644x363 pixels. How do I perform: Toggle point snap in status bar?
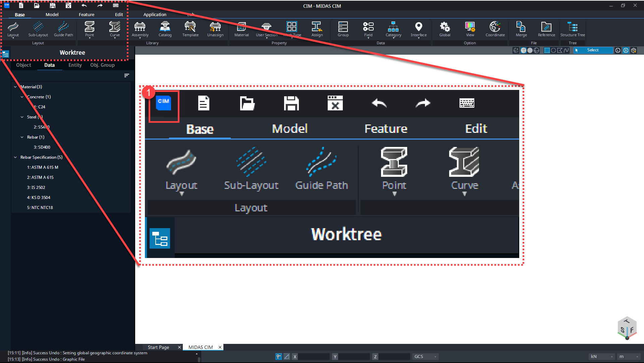[x=279, y=357]
